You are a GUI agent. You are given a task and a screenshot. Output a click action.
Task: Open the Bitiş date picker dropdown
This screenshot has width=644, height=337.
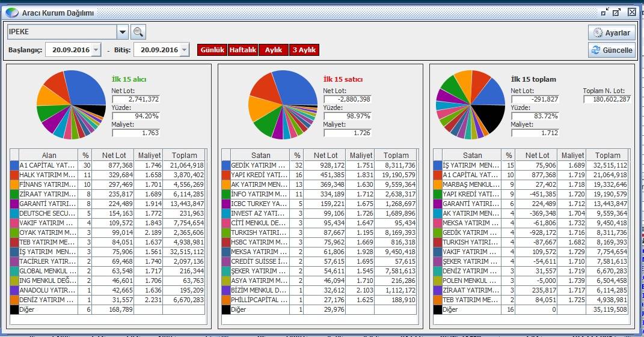(x=184, y=50)
